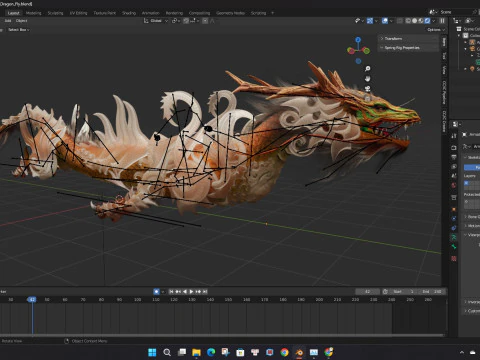Expand the Transform panel in sidebar
The image size is (480, 360).
[x=408, y=39]
